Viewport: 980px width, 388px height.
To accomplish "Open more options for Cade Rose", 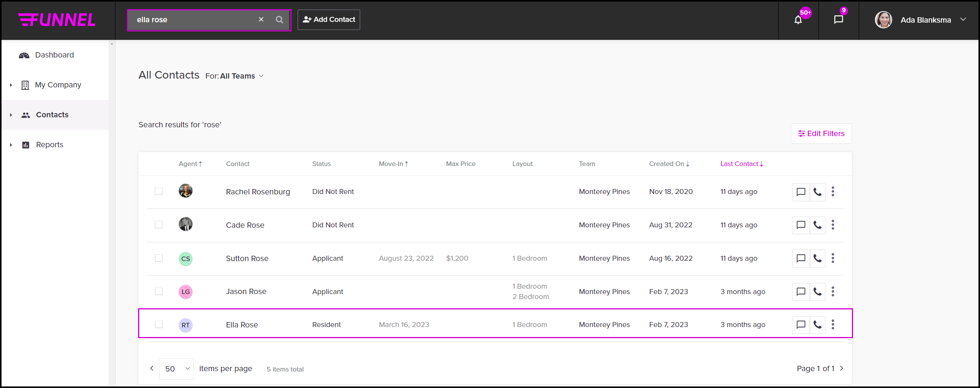I will click(833, 225).
